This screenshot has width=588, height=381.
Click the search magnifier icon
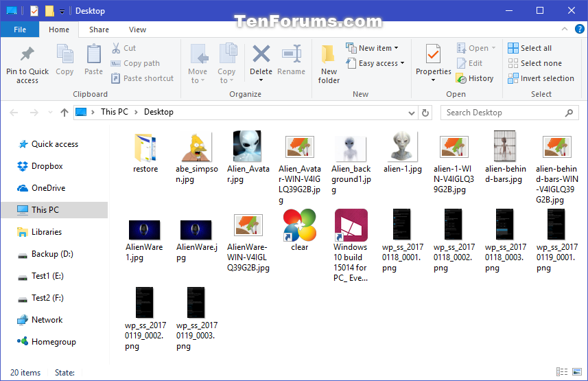[569, 113]
